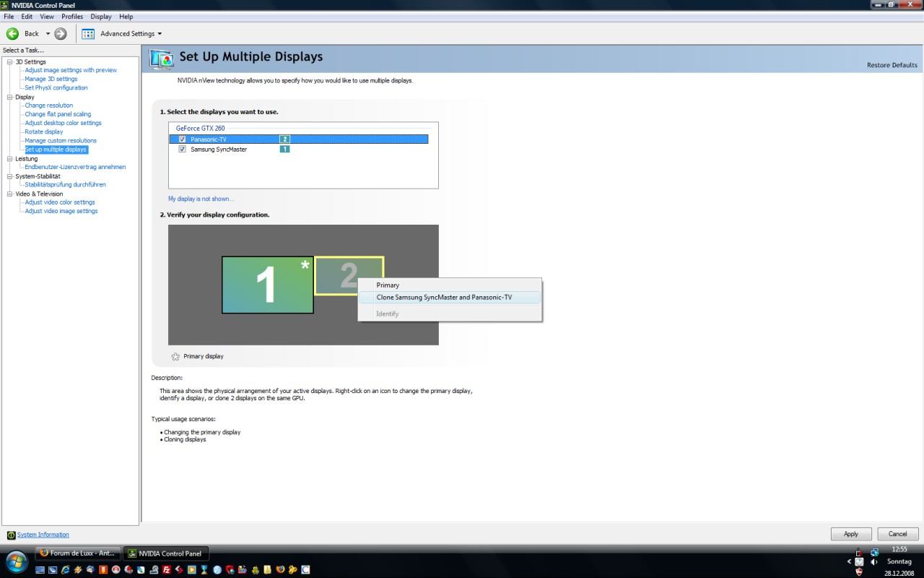Open the System Information link
The width and height of the screenshot is (924, 578).
43,535
